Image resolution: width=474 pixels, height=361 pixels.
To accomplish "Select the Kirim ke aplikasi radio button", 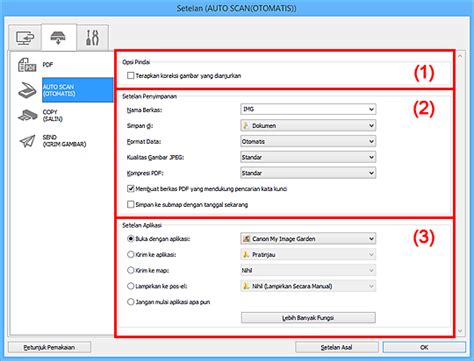I will [x=130, y=254].
